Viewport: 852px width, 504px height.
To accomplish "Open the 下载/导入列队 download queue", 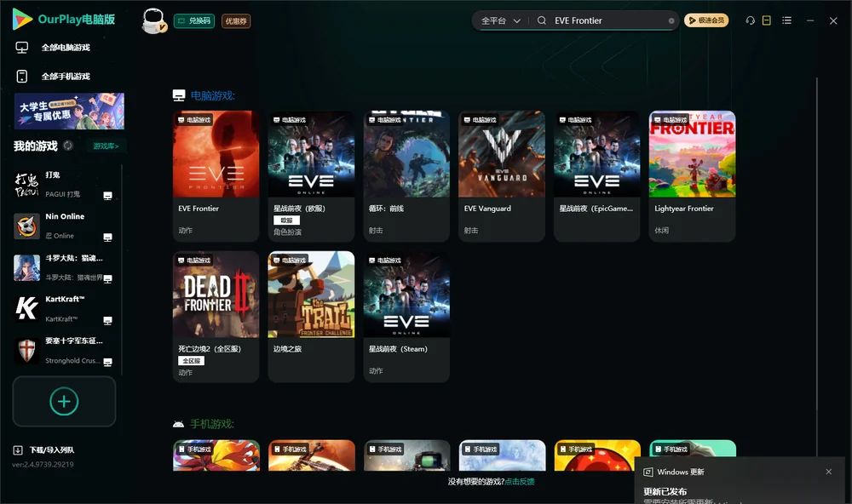I will [x=43, y=450].
